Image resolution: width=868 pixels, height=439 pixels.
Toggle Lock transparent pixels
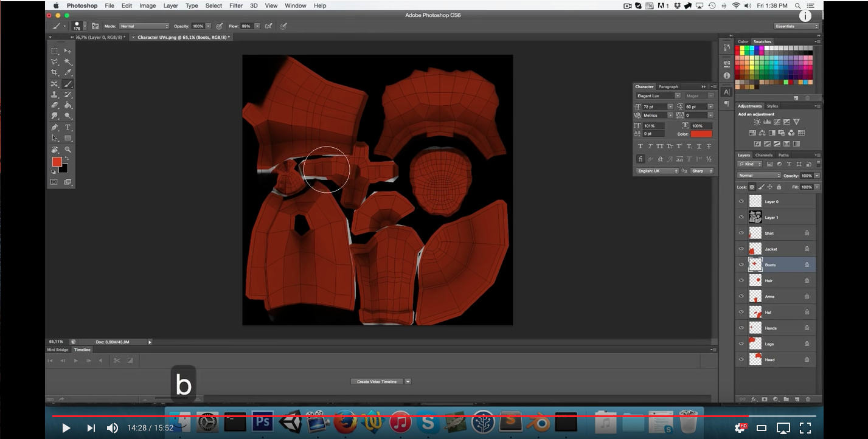[752, 187]
